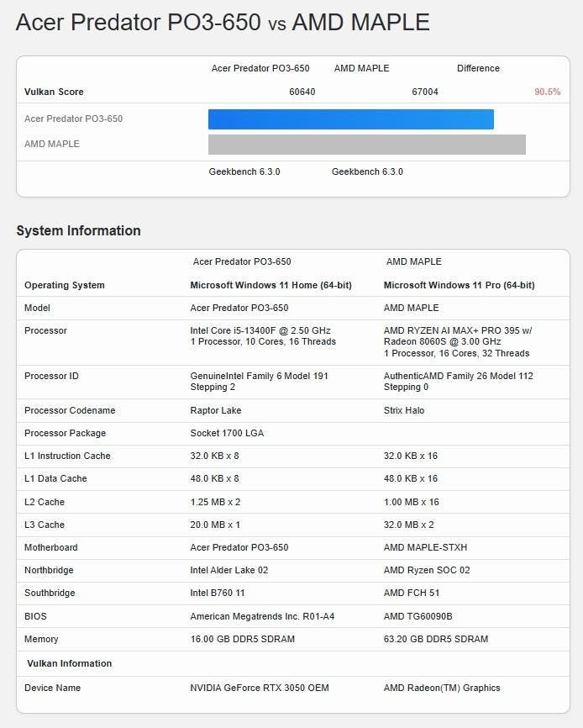The image size is (583, 728).
Task: Click the Socket 1700 LGA value
Action: point(227,433)
